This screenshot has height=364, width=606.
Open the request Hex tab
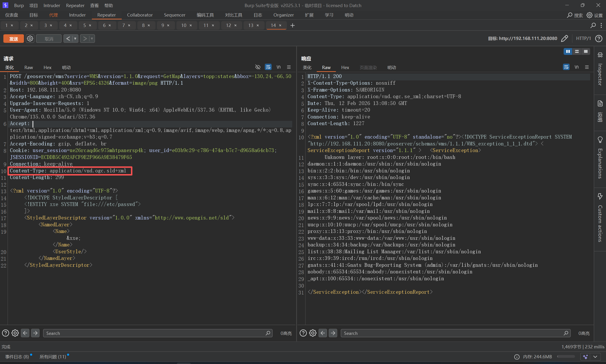[x=47, y=67]
